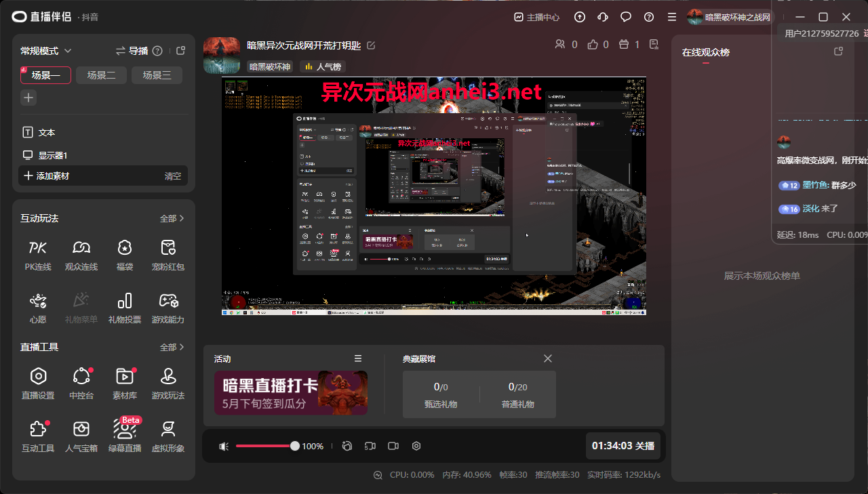Image resolution: width=868 pixels, height=494 pixels.
Task: Click the live preview video area
Action: coord(434,196)
